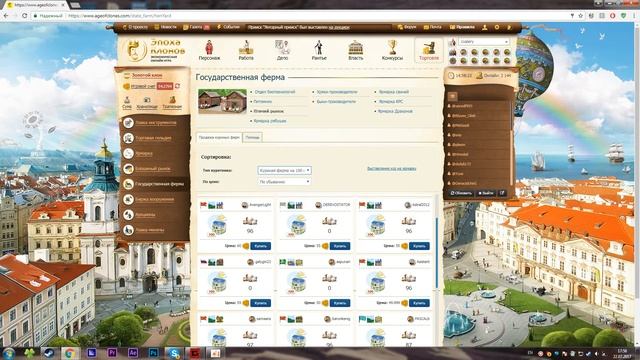Open the Сумка bag icon
Image resolution: width=640 pixels, height=360 pixels.
coord(127,102)
